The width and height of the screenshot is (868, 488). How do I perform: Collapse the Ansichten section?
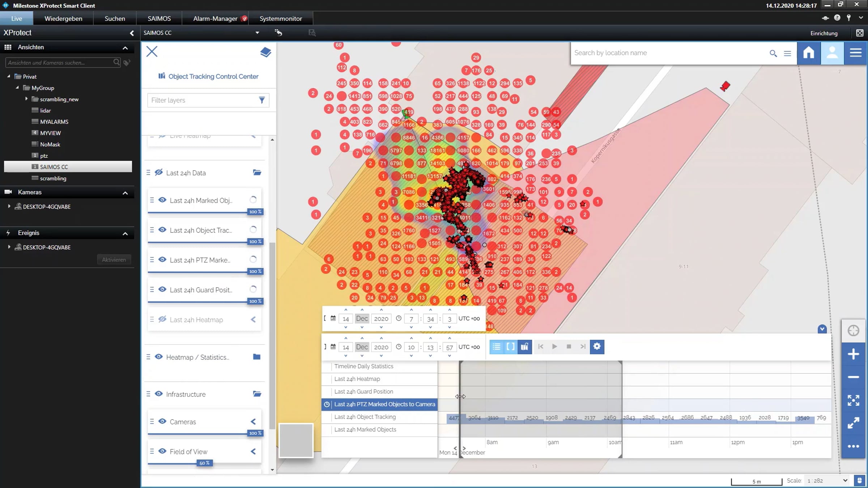click(x=125, y=48)
